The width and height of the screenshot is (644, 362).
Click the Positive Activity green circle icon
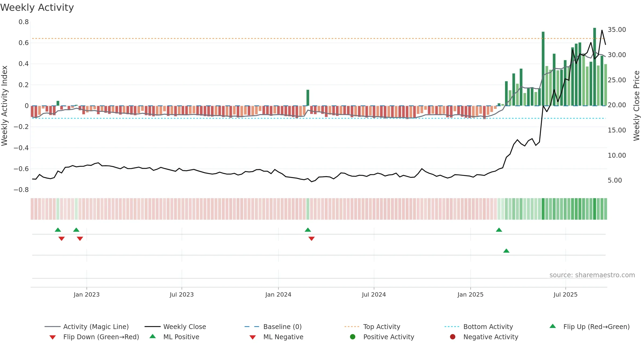pos(353,337)
